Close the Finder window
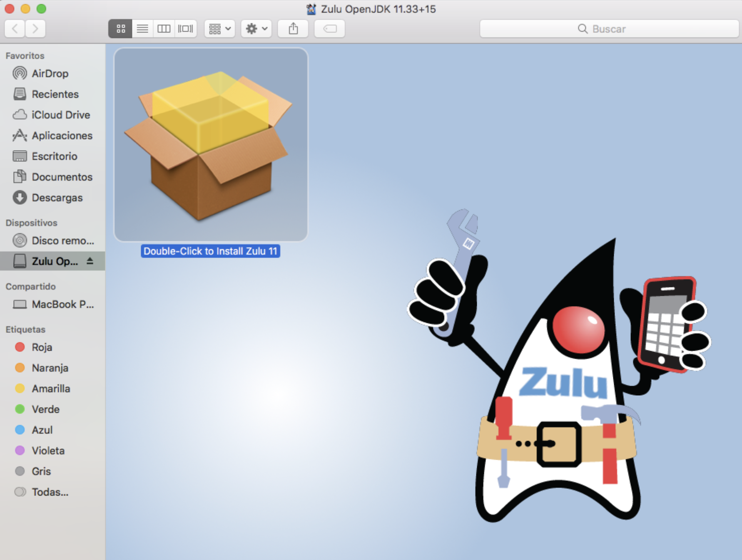742x560 pixels. click(10, 8)
